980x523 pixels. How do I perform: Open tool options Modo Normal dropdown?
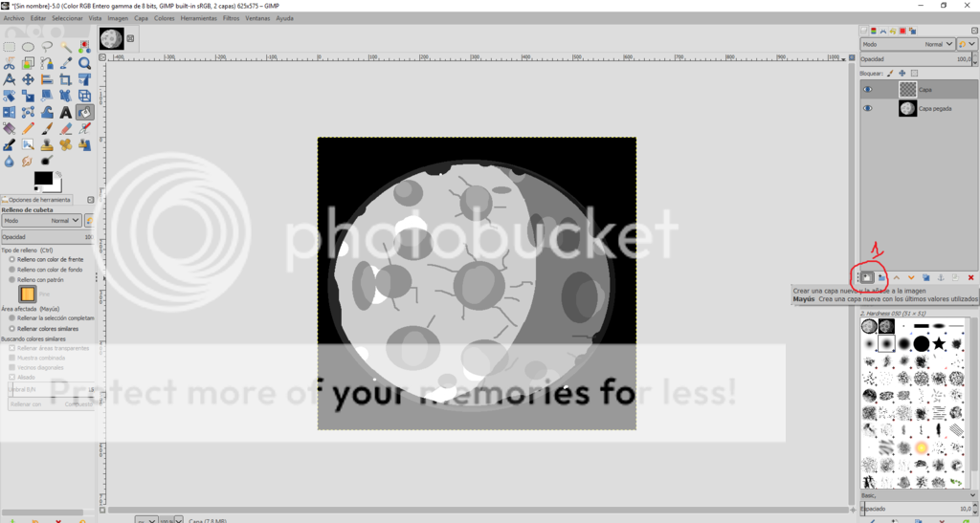[x=41, y=220]
